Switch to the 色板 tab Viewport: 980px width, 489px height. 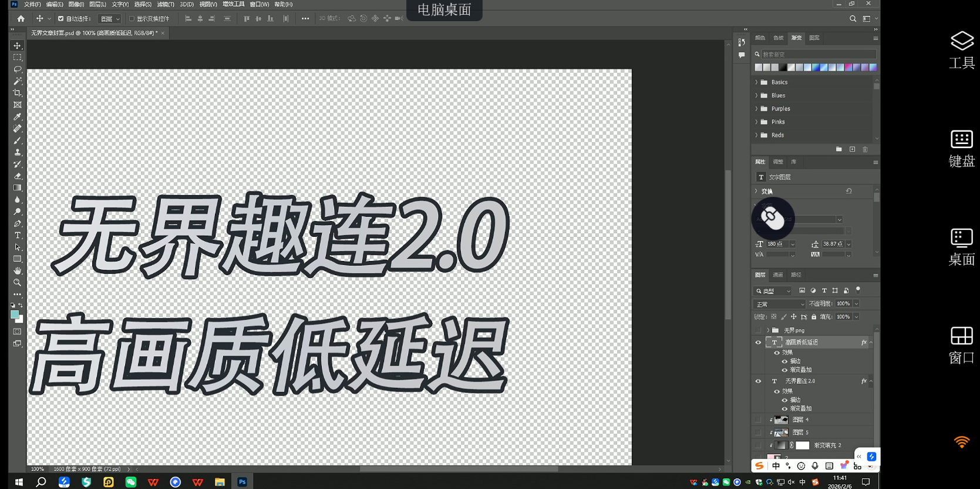778,38
